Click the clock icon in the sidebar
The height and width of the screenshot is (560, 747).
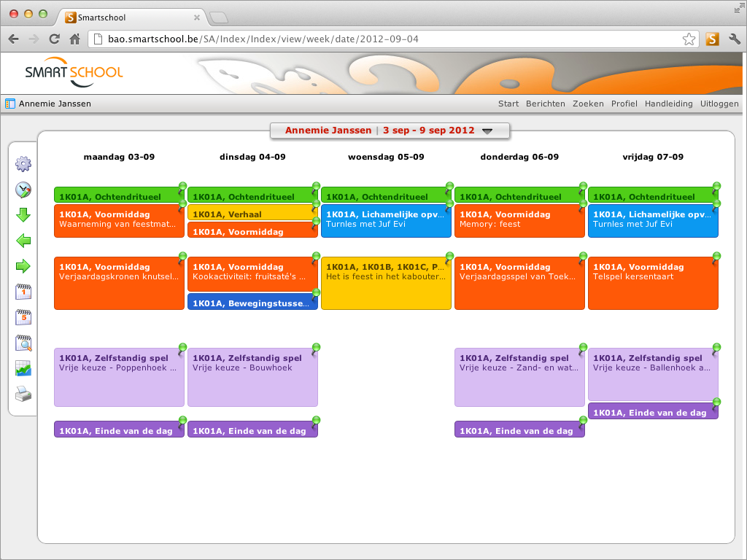tap(23, 190)
